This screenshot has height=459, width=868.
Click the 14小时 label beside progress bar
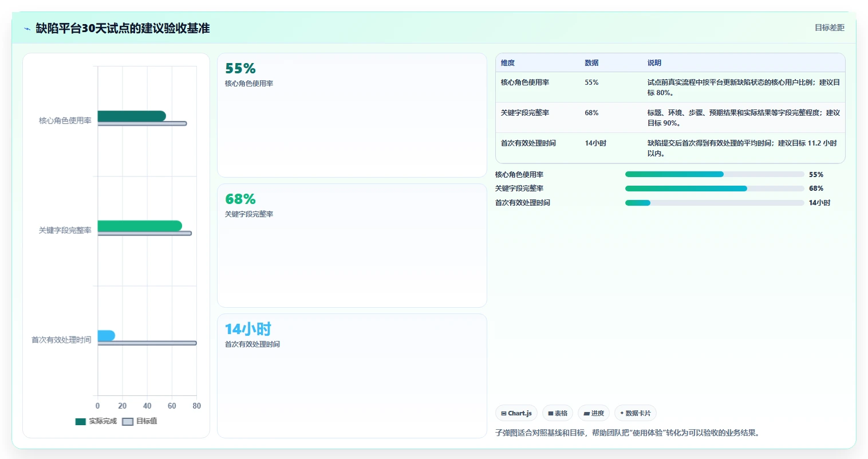point(819,203)
